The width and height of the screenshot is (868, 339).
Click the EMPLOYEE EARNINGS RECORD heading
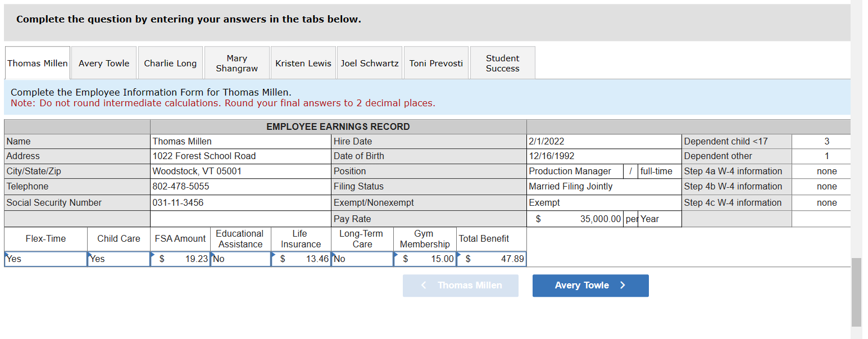pyautogui.click(x=338, y=127)
